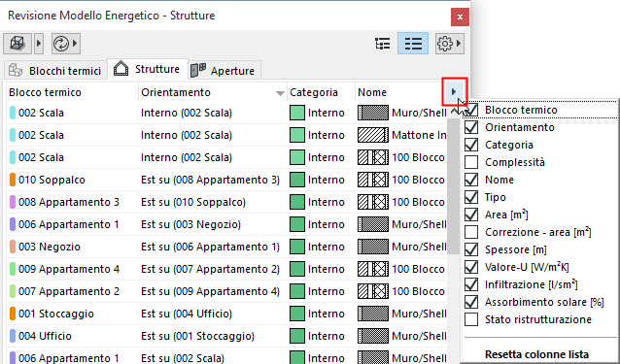
Task: Open the arrow next to 3D model icon
Action: point(38,44)
